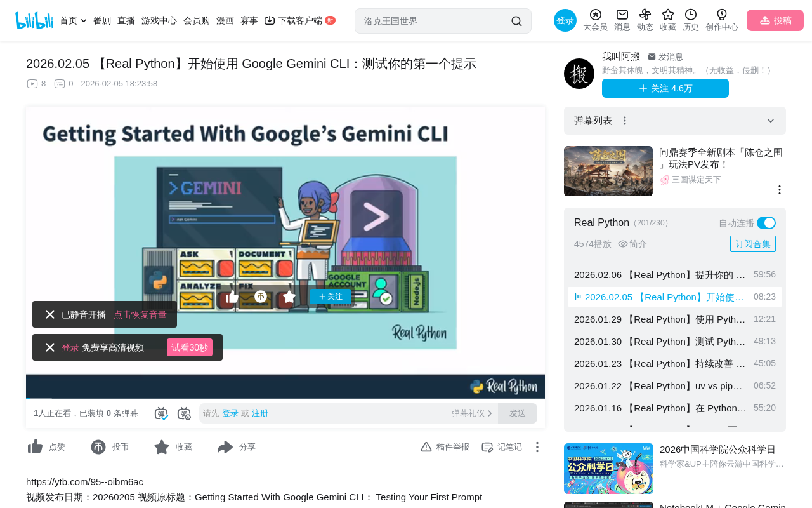Open 游戏中心 nav item
This screenshot has height=508, width=812.
159,20
